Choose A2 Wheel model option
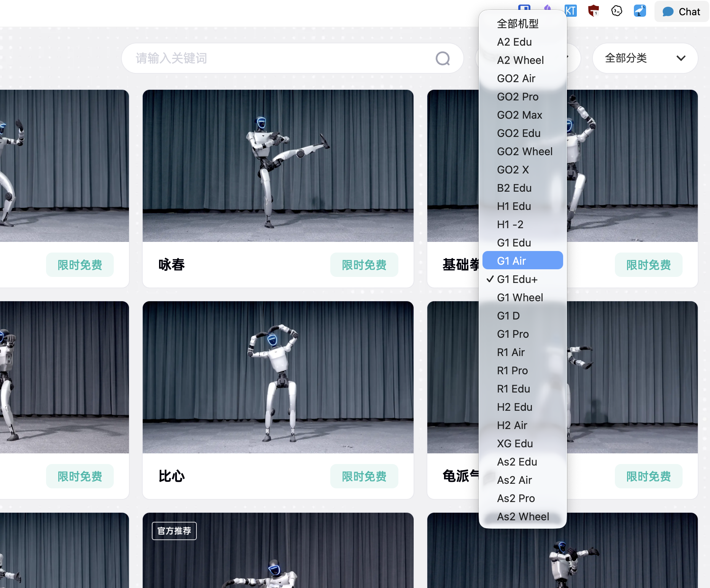 (522, 60)
